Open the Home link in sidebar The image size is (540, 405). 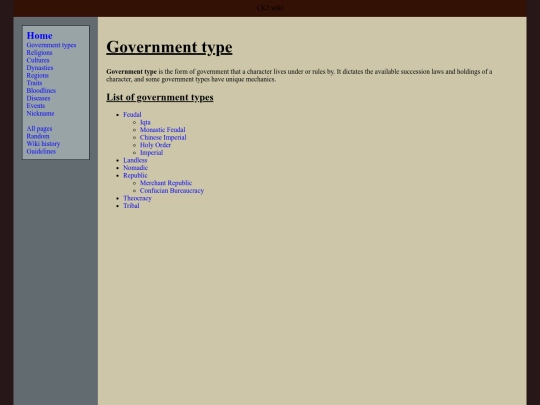40,35
